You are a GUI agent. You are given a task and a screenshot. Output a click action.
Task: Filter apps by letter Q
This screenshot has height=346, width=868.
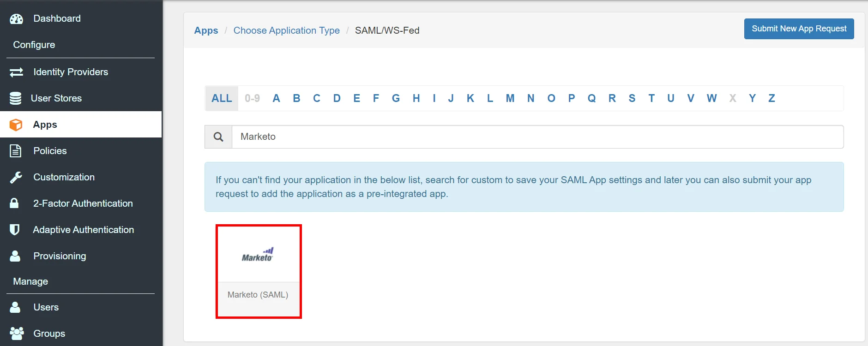click(x=591, y=98)
